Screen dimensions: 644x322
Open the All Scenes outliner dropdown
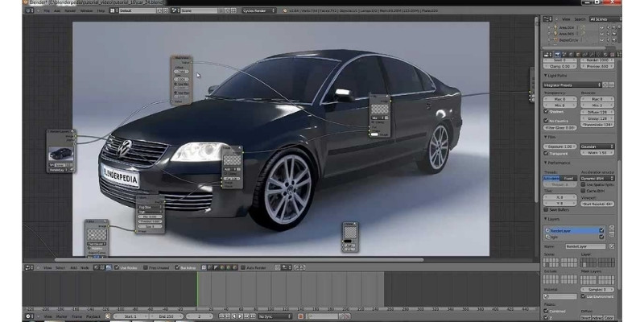point(606,19)
